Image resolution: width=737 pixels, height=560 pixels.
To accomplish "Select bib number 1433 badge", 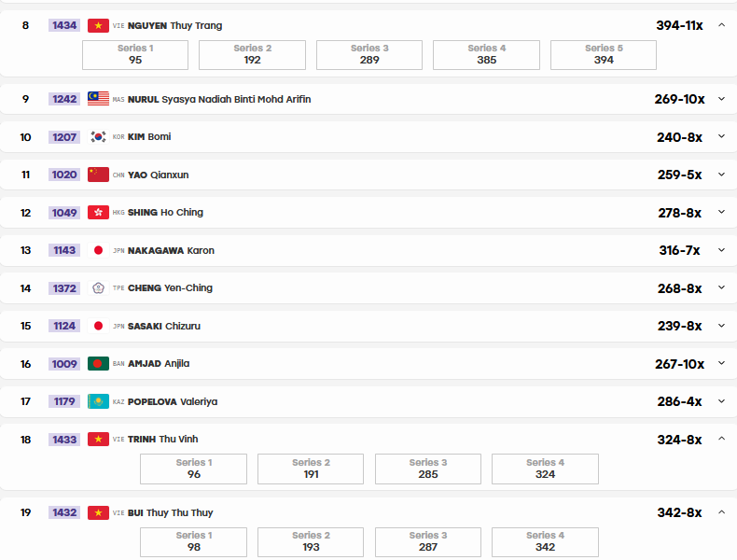I will (x=64, y=440).
